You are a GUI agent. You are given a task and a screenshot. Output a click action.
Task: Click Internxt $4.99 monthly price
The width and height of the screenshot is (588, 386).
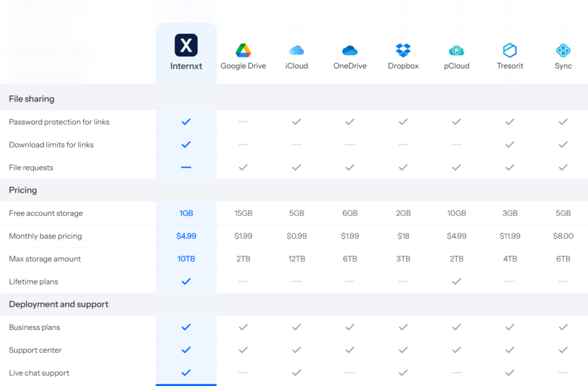pos(186,236)
